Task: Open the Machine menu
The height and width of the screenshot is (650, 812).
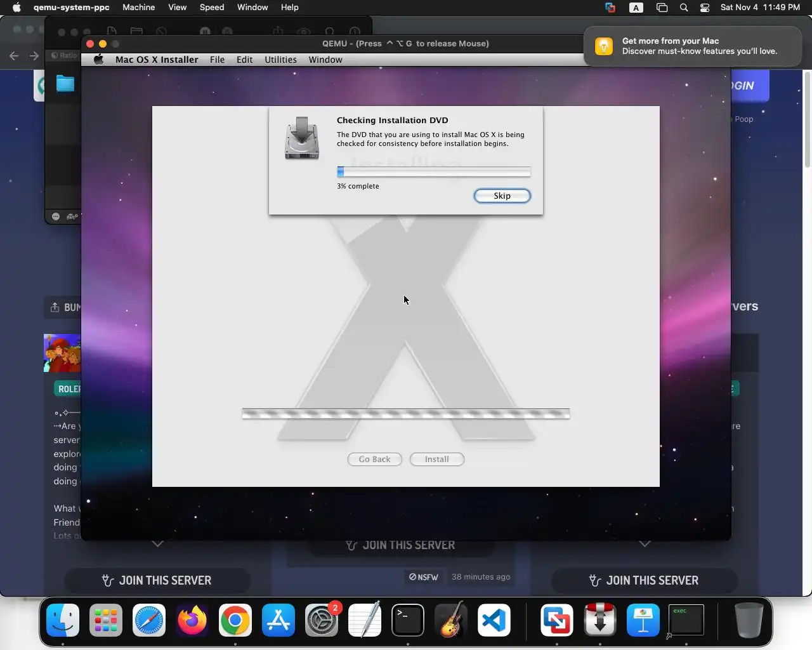Action: [138, 8]
